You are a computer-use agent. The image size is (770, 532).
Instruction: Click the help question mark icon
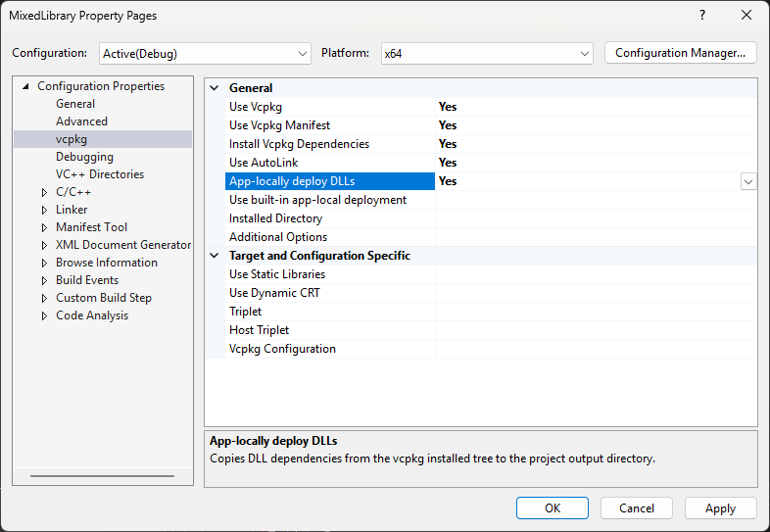click(x=702, y=16)
